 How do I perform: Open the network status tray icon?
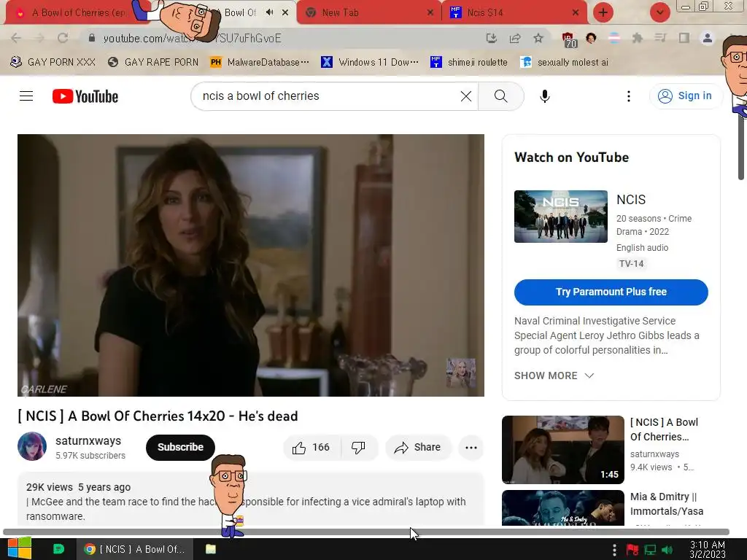[650, 550]
